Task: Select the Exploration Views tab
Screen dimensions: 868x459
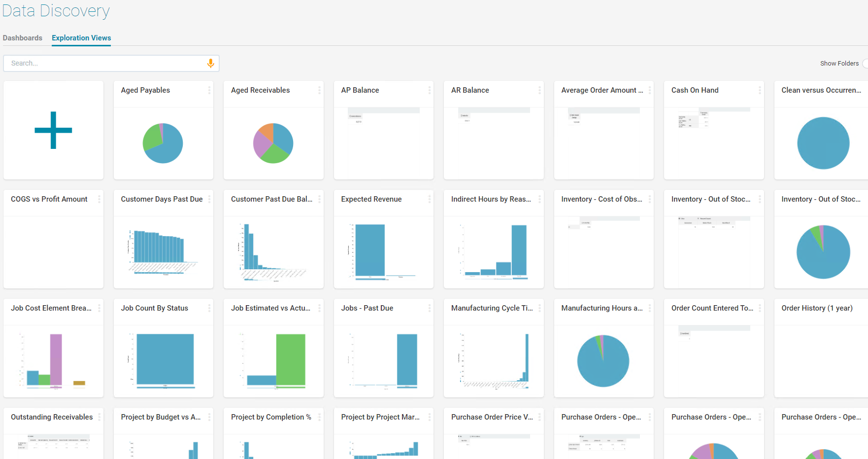Action: point(81,38)
